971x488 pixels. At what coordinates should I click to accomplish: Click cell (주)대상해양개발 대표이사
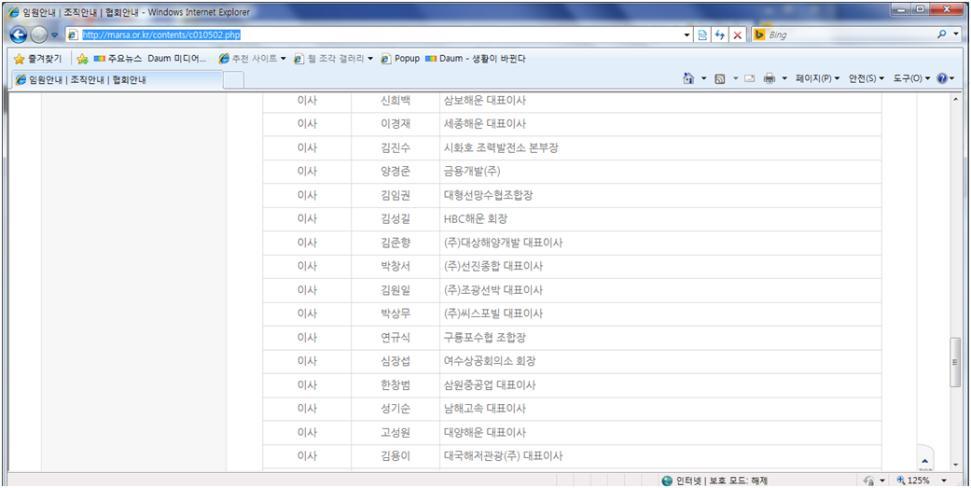pos(660,243)
